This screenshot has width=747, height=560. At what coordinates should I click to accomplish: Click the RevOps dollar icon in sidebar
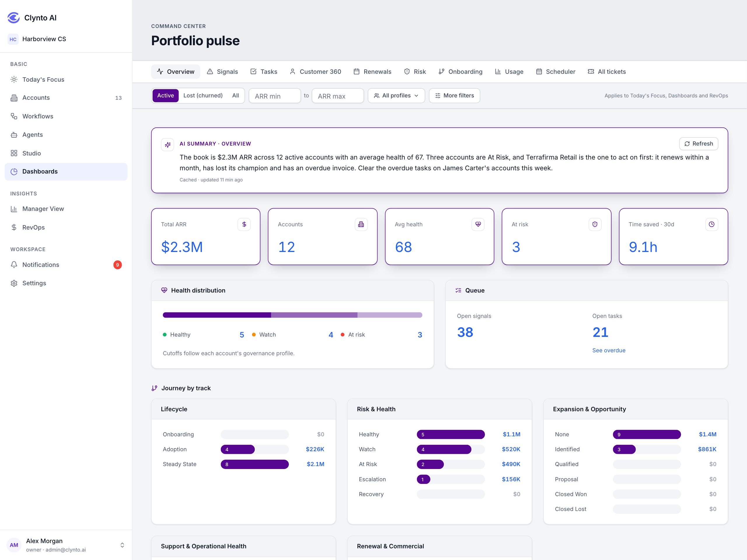click(x=14, y=228)
